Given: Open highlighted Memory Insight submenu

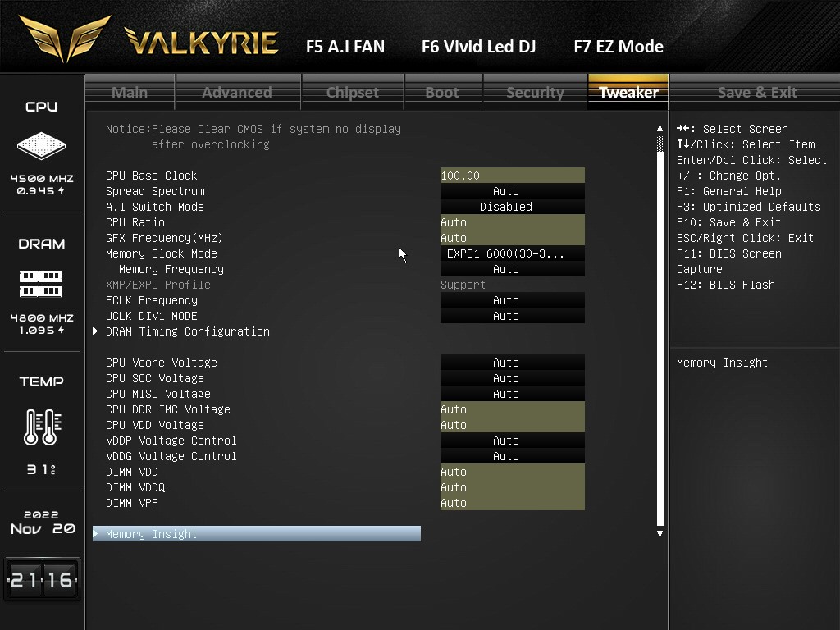Looking at the screenshot, I should point(257,533).
